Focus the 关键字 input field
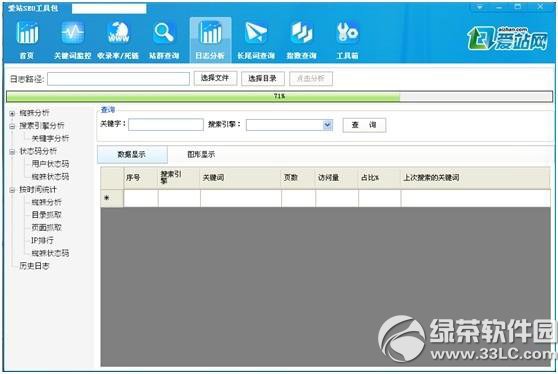Screen dimensions: 558x374 coord(166,125)
